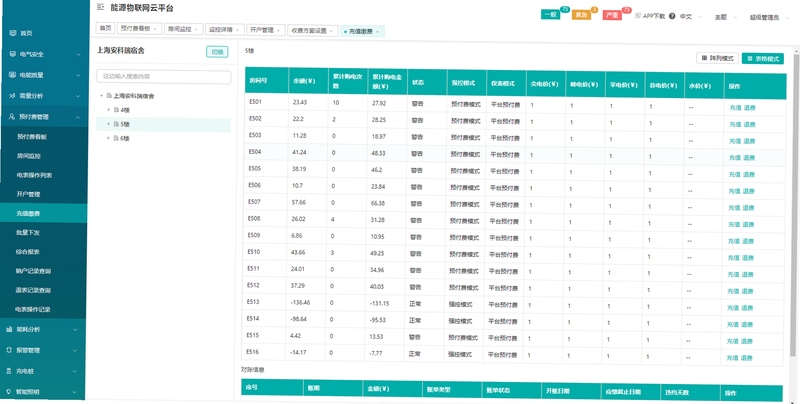Click the tree search input field
The height and width of the screenshot is (404, 800).
[163, 77]
